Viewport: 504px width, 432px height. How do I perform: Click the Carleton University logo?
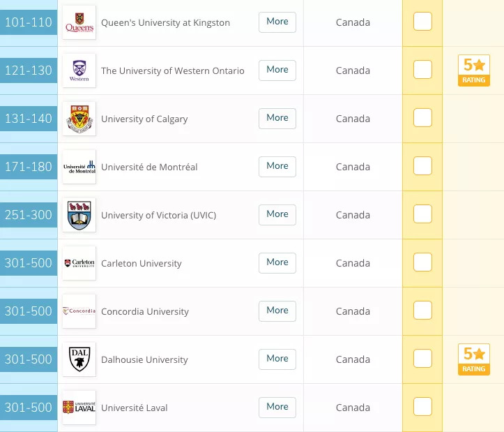click(79, 263)
